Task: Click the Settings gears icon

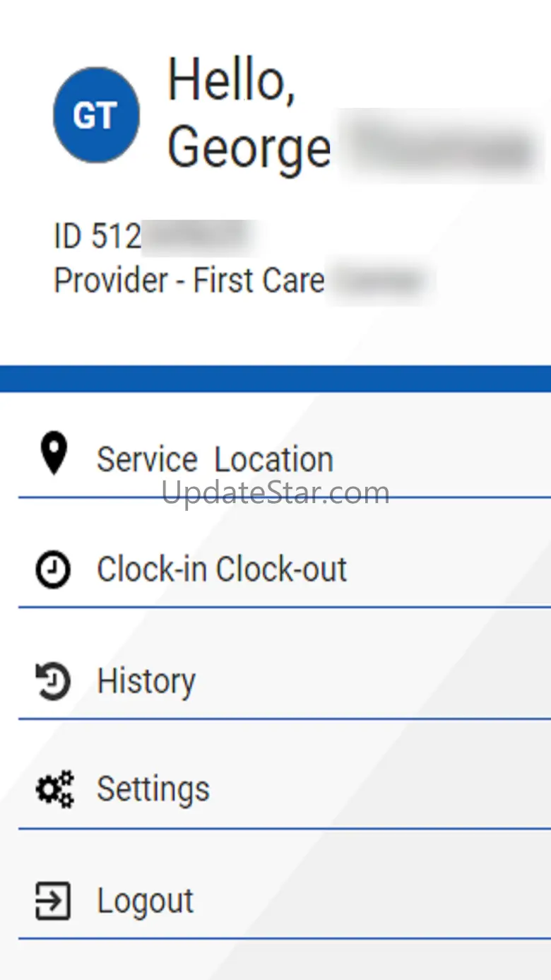Action: 54,789
